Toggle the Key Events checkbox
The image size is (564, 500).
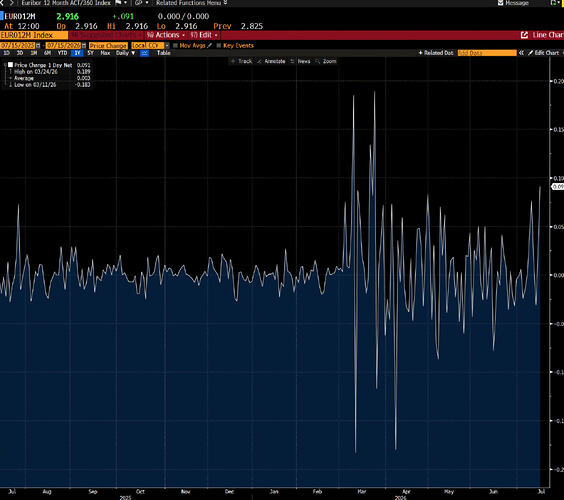pyautogui.click(x=219, y=46)
